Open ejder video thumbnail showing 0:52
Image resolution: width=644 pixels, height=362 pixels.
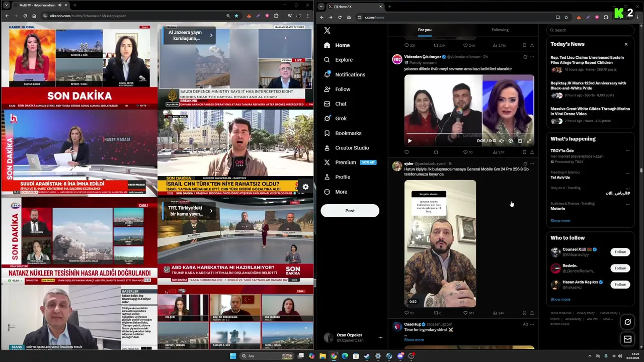(440, 243)
